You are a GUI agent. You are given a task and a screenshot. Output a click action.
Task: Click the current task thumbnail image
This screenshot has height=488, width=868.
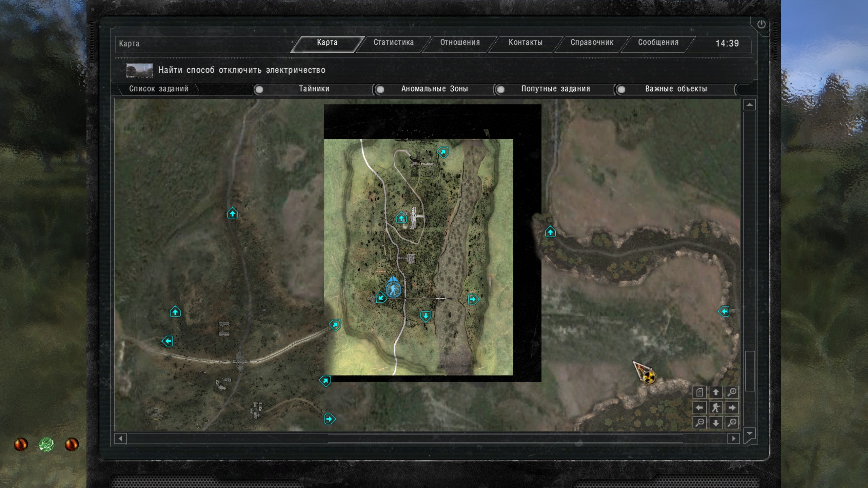139,70
